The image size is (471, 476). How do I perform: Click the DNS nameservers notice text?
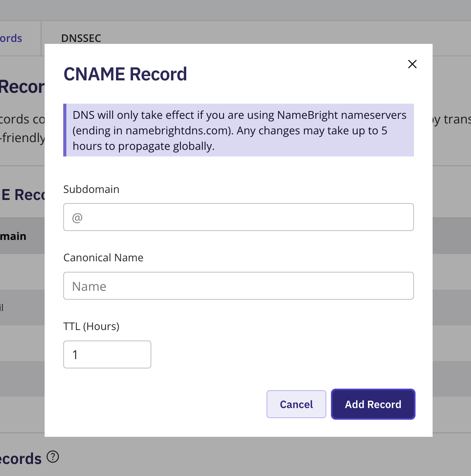click(x=239, y=130)
